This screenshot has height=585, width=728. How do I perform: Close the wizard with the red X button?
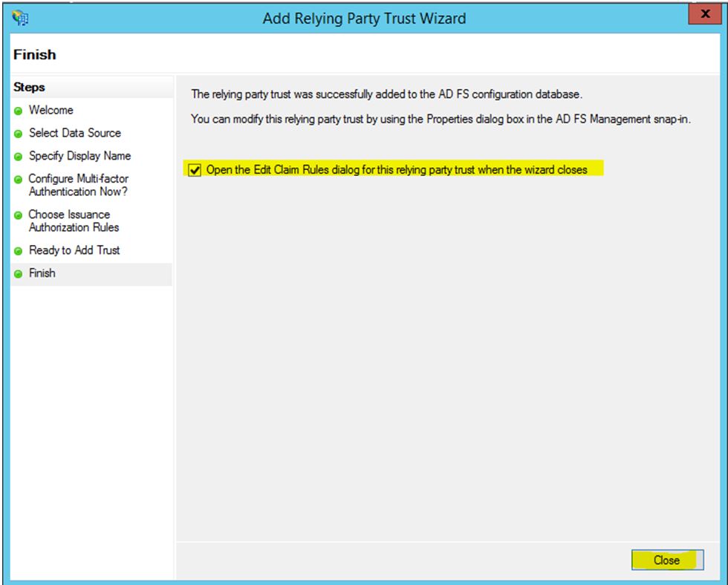pyautogui.click(x=704, y=15)
